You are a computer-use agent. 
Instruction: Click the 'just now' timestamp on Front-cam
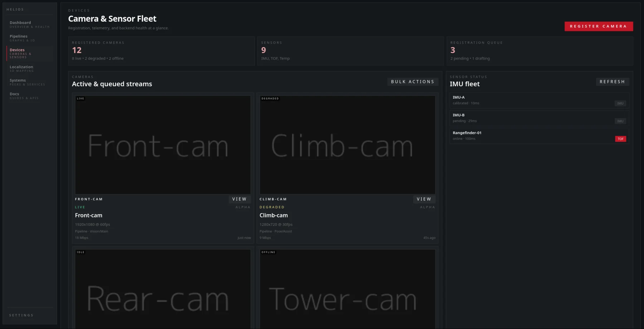(x=244, y=238)
